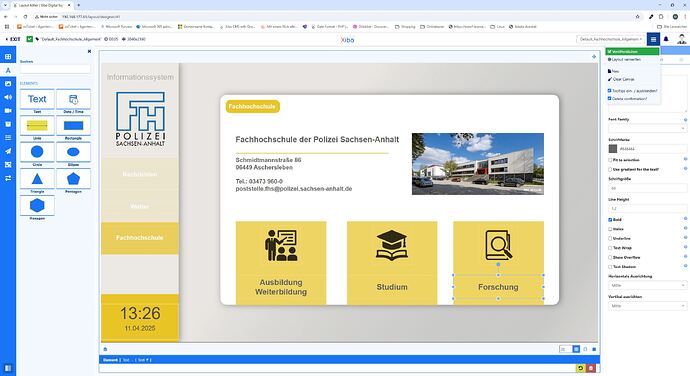Viewport: 690px width, 376px height.
Task: Add a Text element
Action: 37,99
